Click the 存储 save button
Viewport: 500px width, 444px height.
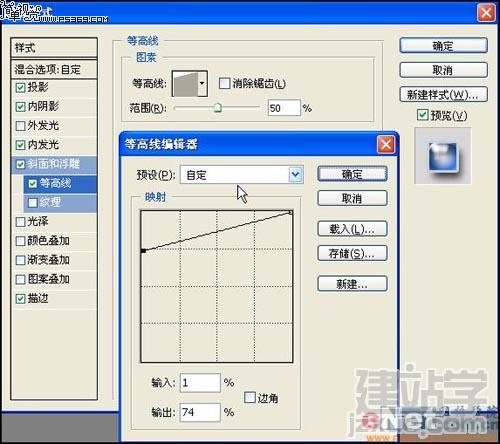pos(352,254)
